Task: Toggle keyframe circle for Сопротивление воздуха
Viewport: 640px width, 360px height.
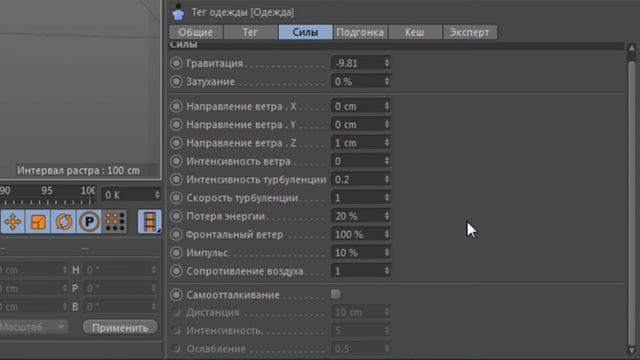Action: click(x=176, y=271)
